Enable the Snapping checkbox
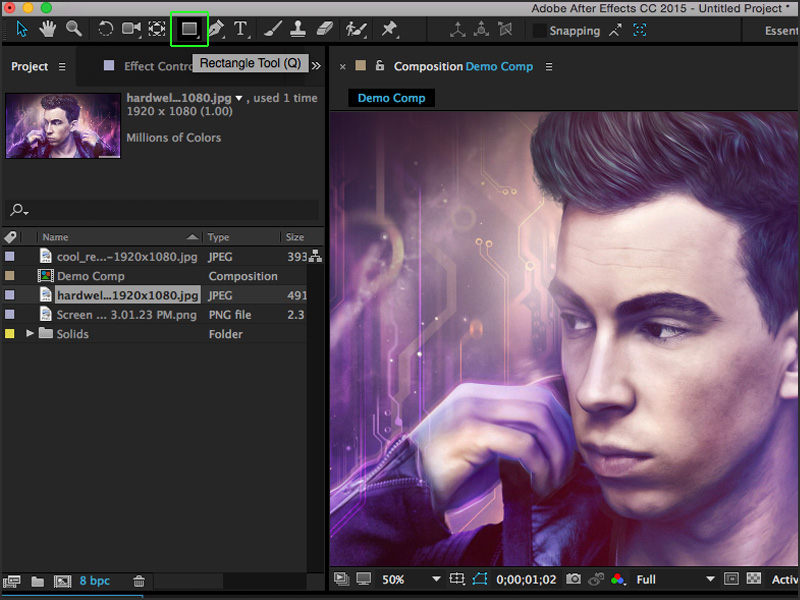 click(x=539, y=31)
